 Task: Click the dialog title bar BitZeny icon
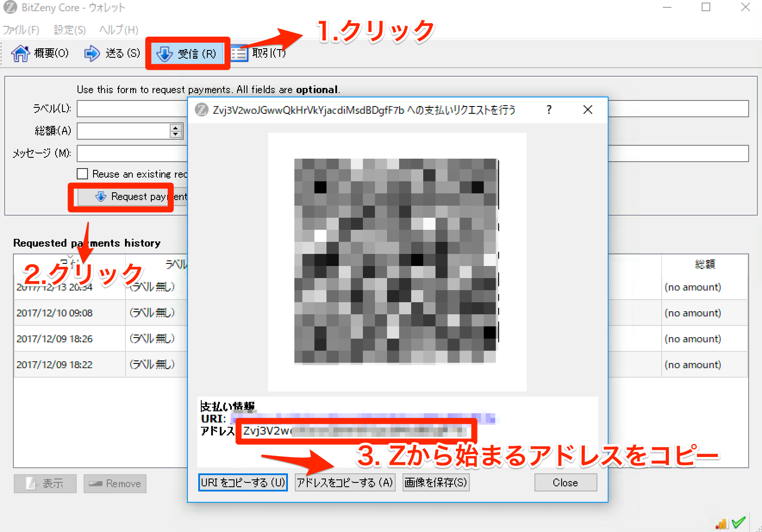click(x=201, y=110)
